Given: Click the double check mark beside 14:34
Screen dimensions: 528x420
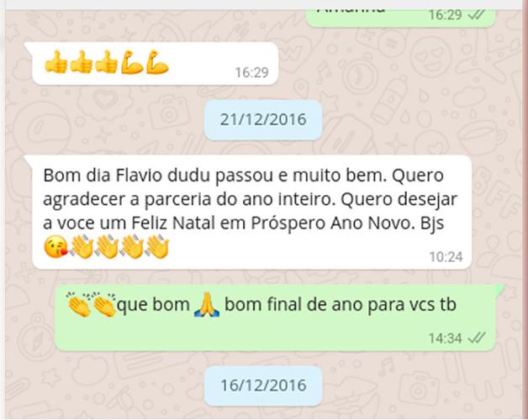Looking at the screenshot, I should click(478, 338).
